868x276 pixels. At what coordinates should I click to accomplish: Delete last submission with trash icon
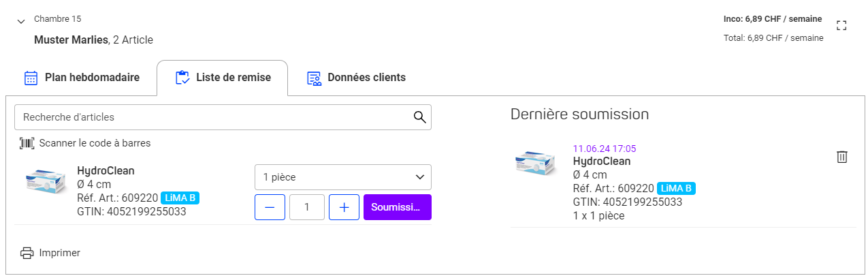point(842,157)
